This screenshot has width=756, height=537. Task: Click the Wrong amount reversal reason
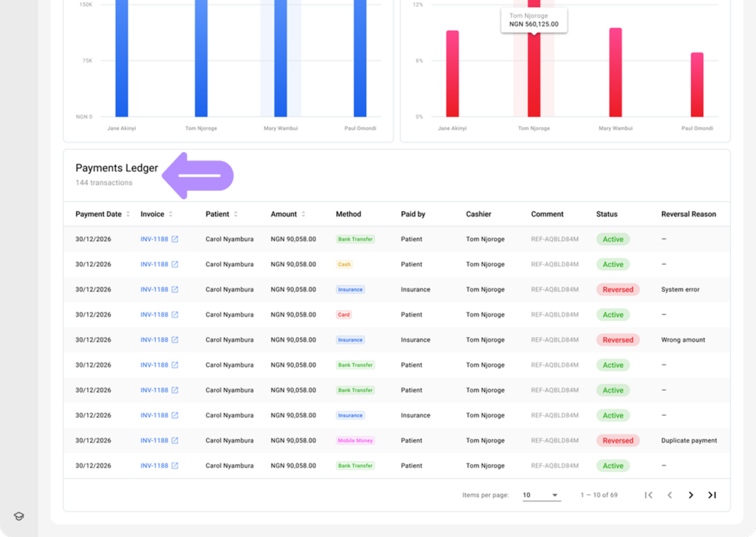(x=683, y=339)
